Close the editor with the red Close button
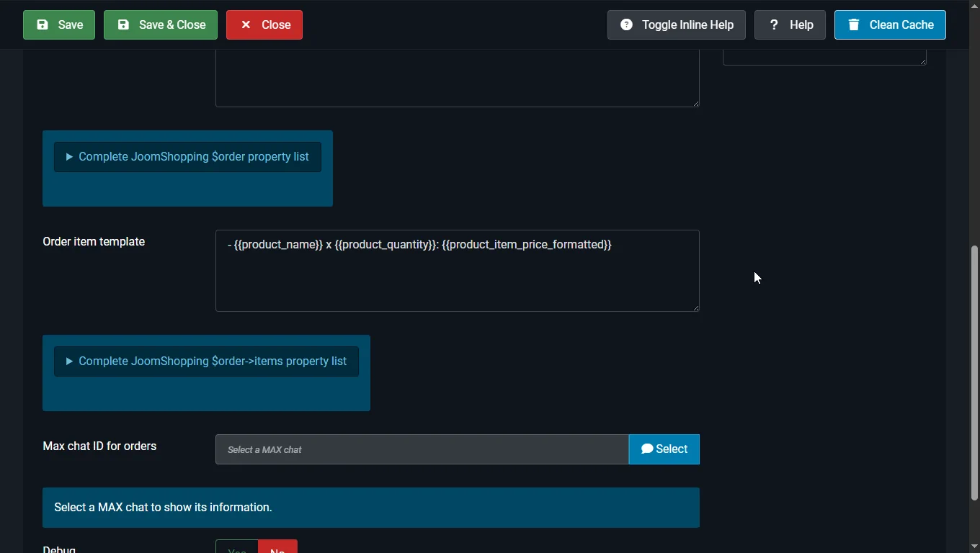980x553 pixels. point(264,24)
